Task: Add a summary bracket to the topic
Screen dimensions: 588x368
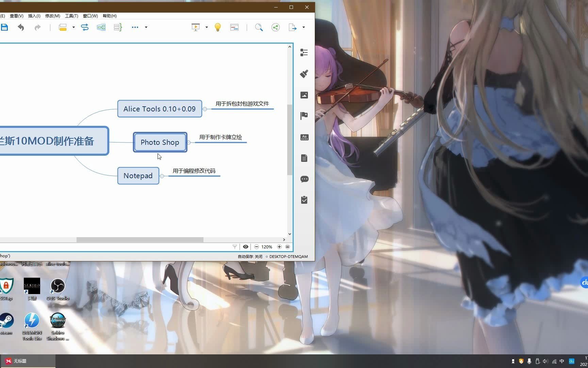Action: [118, 27]
